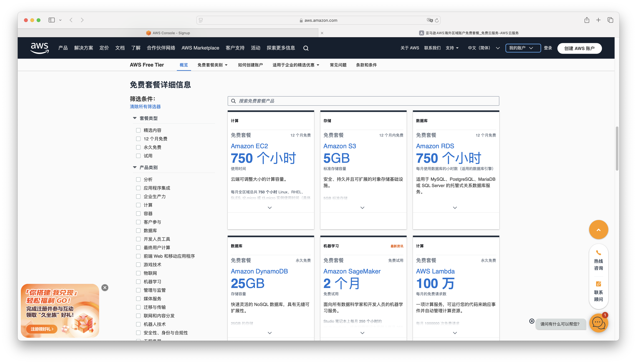Open the 中文（简体） language dropdown
The width and height of the screenshot is (637, 364).
(x=484, y=48)
